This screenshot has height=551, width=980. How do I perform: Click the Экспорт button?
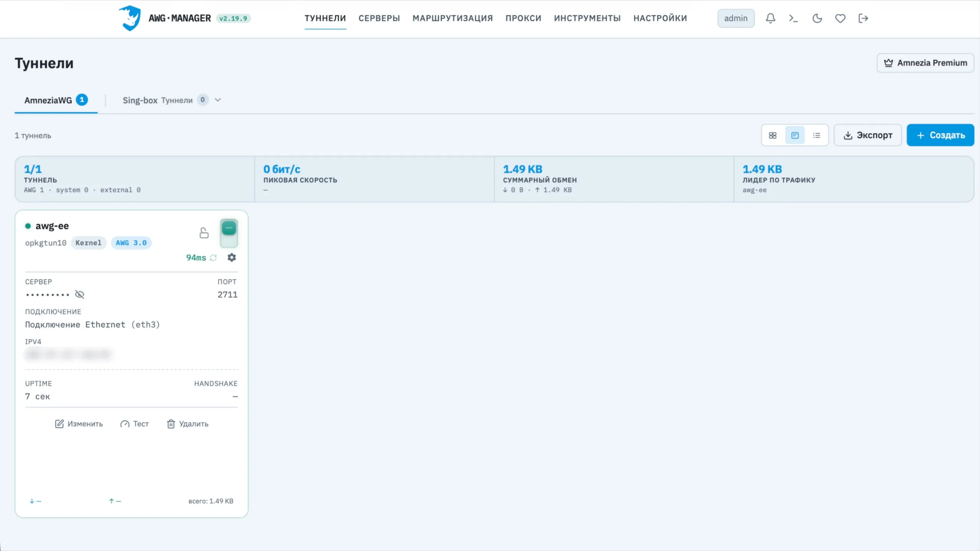(867, 135)
